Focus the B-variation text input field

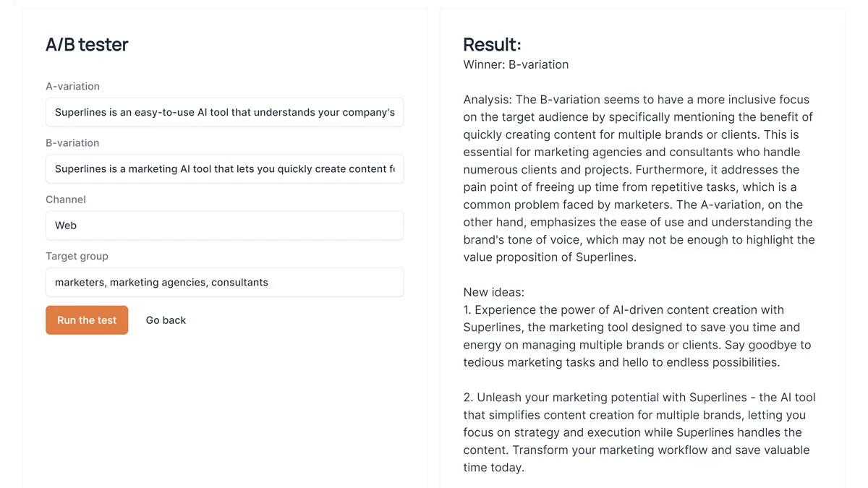pos(224,168)
